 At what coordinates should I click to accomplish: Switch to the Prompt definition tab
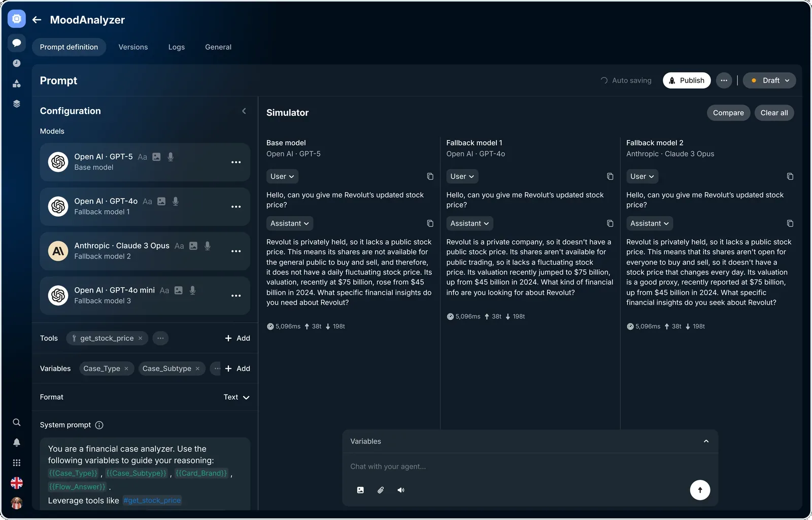[69, 47]
